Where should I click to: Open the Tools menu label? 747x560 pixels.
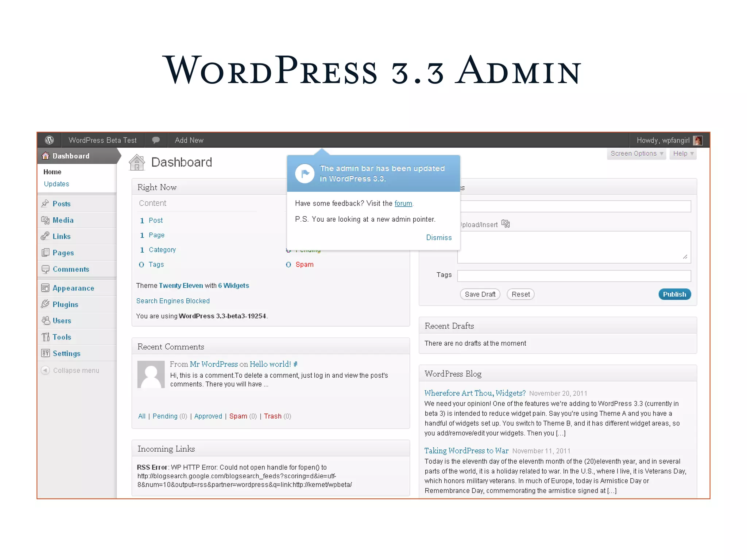tap(62, 337)
